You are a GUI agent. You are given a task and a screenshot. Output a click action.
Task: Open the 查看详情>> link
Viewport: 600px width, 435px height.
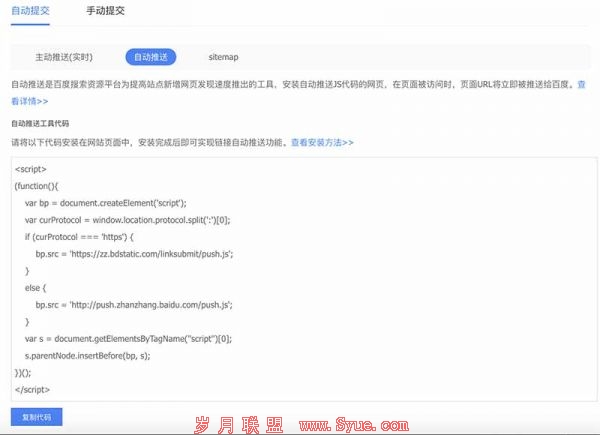click(30, 101)
